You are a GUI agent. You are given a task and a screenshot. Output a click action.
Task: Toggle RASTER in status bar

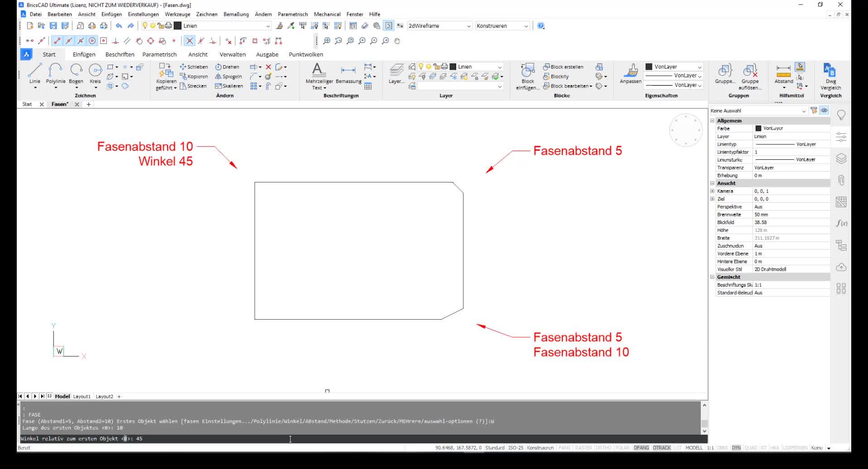583,448
